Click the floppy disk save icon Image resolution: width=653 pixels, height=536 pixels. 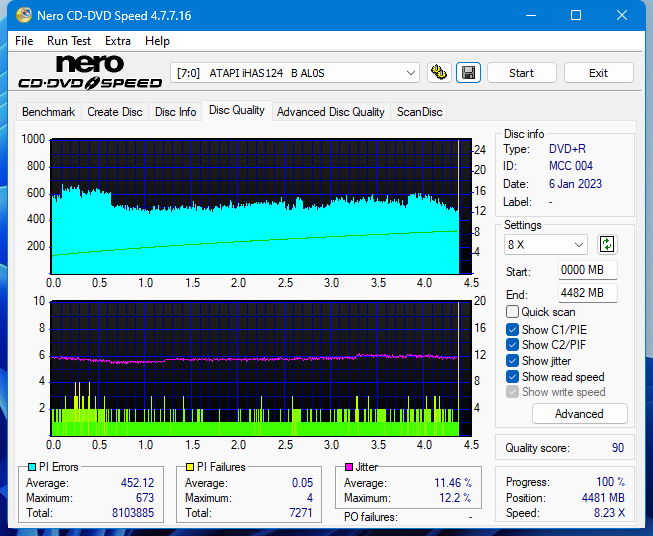(x=469, y=73)
